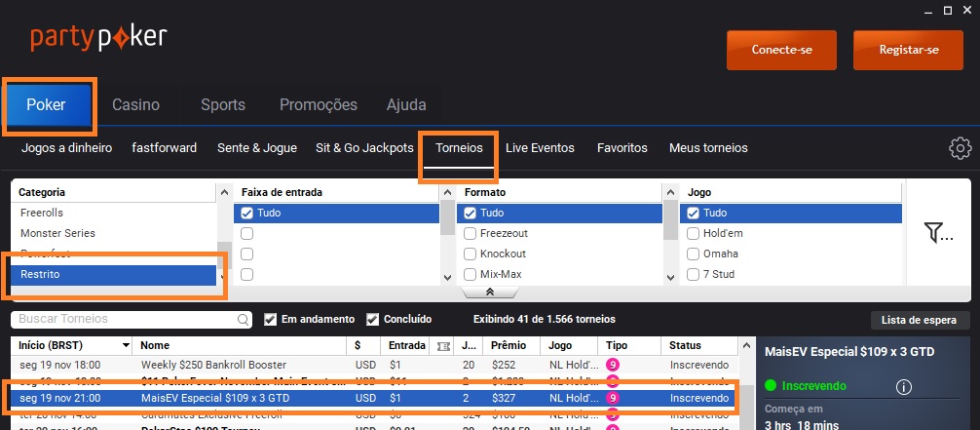Switch to the Sports tab

pyautogui.click(x=223, y=104)
